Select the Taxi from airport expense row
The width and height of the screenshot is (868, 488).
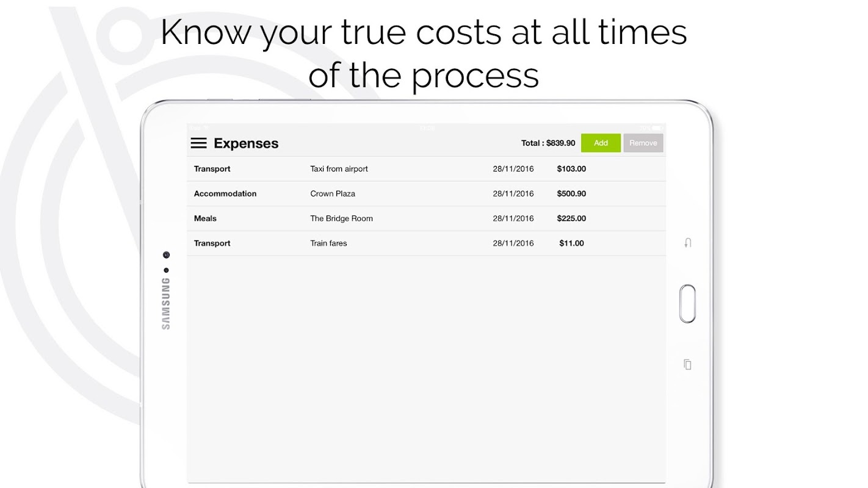pyautogui.click(x=426, y=169)
